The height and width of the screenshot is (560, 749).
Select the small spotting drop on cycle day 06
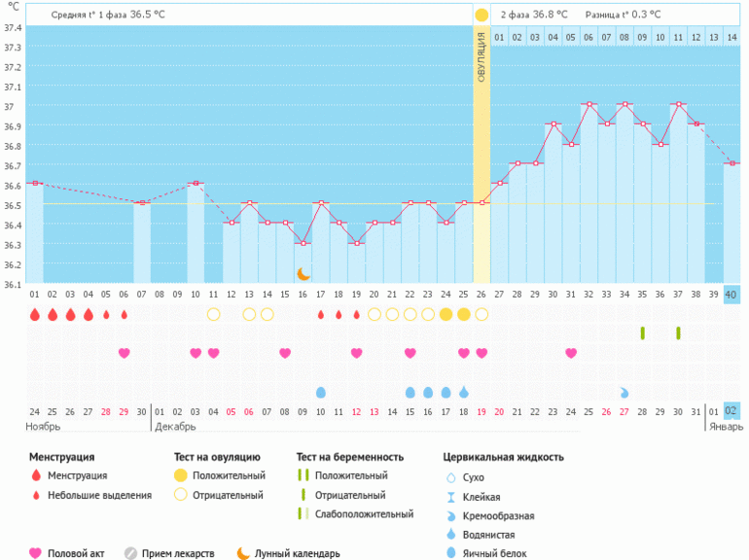124,314
